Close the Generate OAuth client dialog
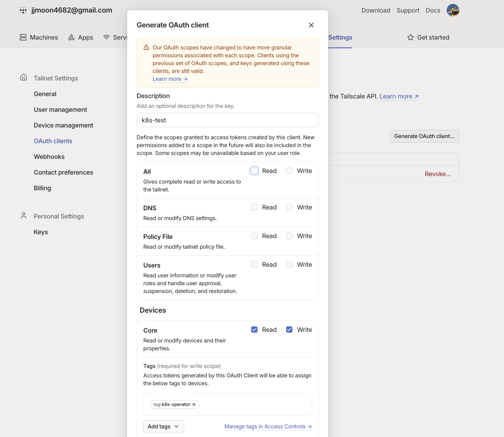 [311, 25]
